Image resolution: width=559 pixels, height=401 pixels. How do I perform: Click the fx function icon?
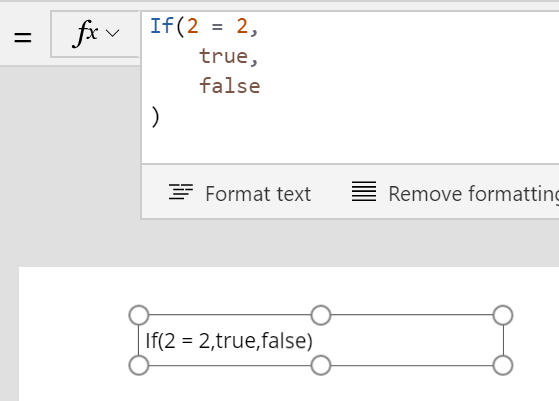[86, 34]
